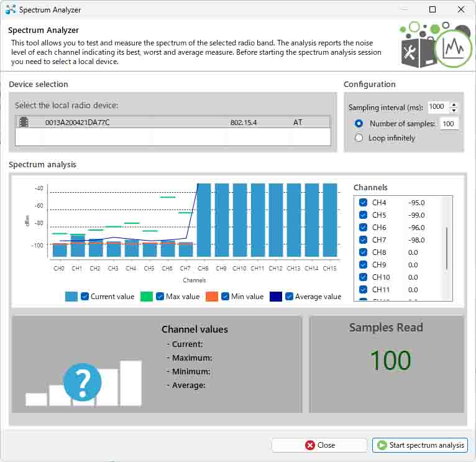Toggle the Average value checkbox

[x=290, y=297]
